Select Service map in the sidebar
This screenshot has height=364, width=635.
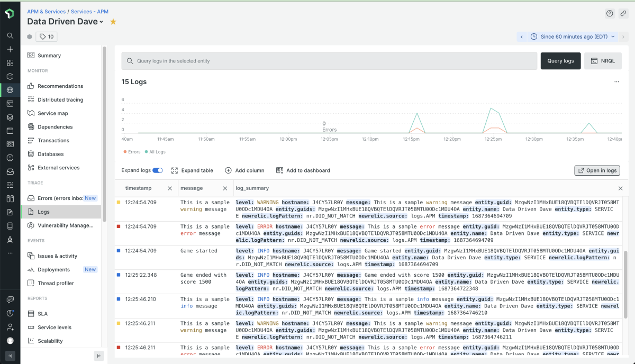pos(52,113)
